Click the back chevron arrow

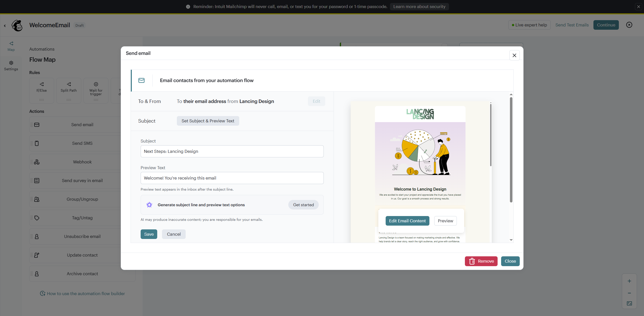(5, 25)
